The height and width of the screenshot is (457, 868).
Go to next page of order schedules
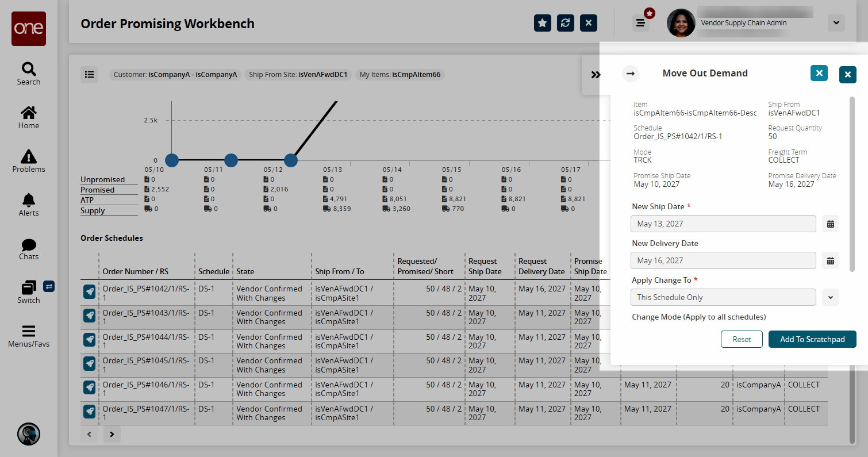(112, 435)
